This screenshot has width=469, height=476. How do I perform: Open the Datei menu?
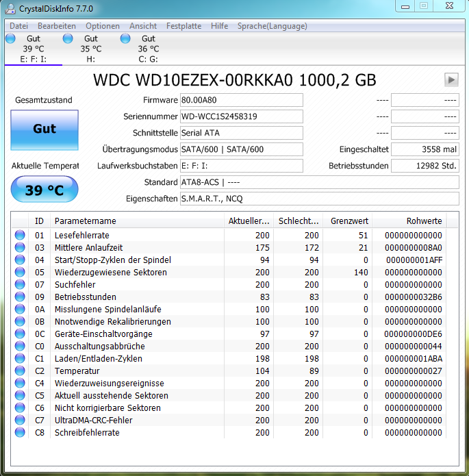(x=18, y=26)
